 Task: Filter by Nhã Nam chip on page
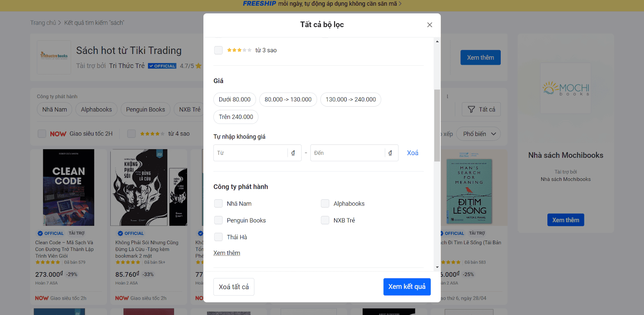[54, 109]
